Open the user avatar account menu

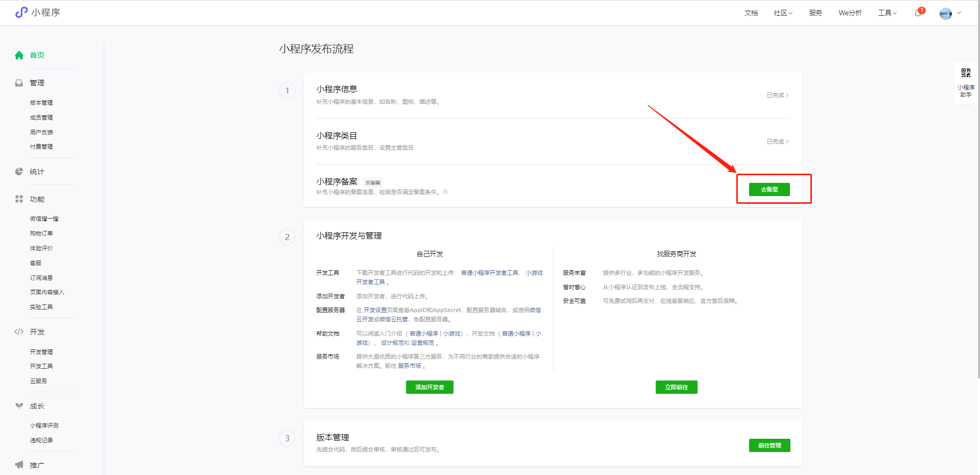click(x=946, y=13)
